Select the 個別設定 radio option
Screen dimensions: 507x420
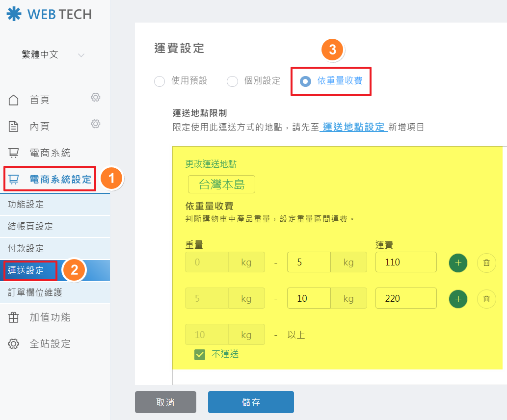coord(232,81)
